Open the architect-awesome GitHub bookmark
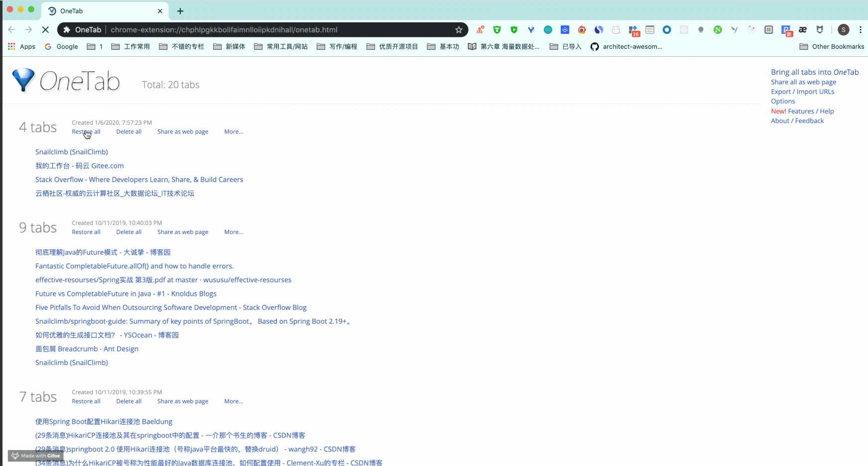The image size is (868, 466). 626,47
